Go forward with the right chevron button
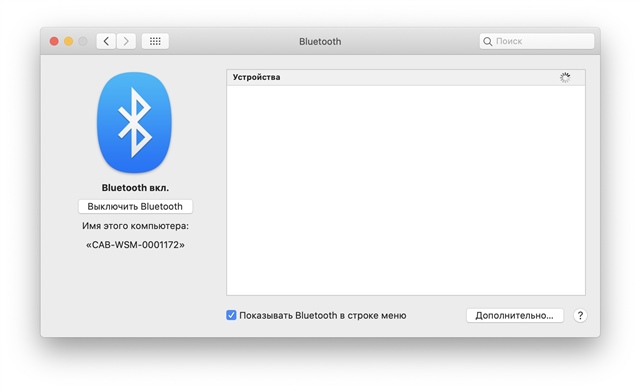 (126, 41)
